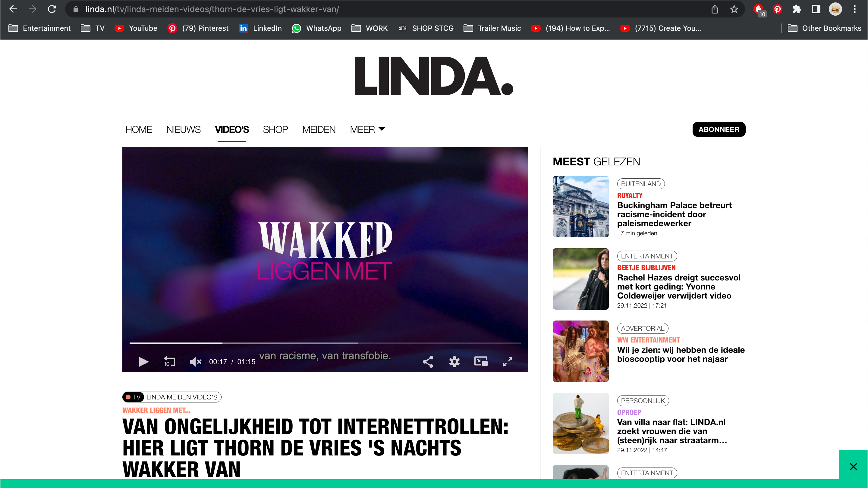Go to the NIEUWS section
Screen dimensions: 868x488
pos(183,129)
